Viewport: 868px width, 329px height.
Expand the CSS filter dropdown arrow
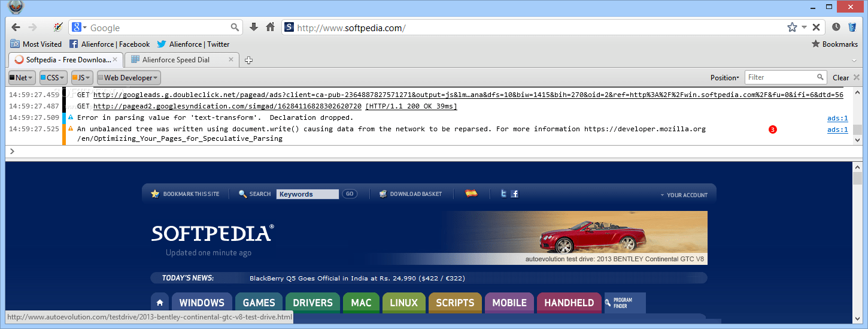[x=63, y=78]
